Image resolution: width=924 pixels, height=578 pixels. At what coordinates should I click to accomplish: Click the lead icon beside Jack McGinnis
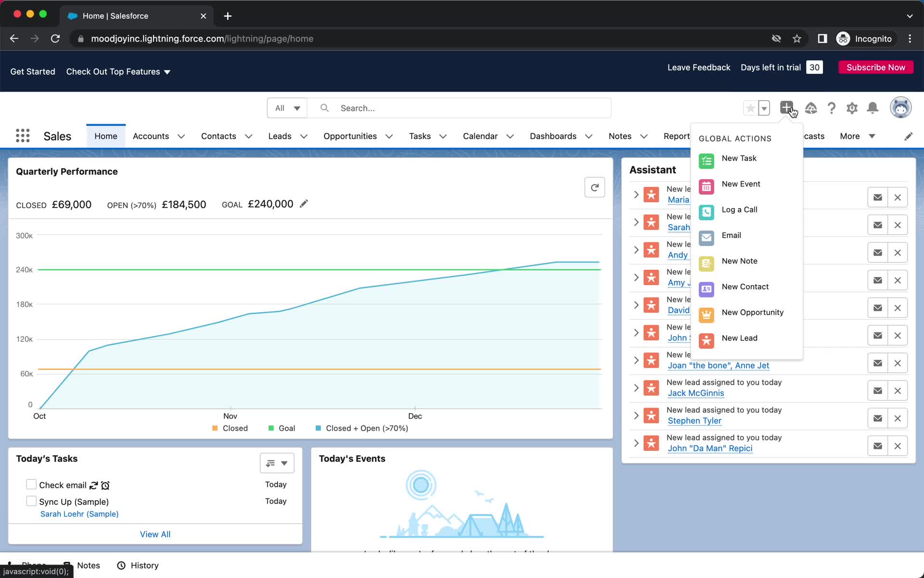(x=651, y=388)
